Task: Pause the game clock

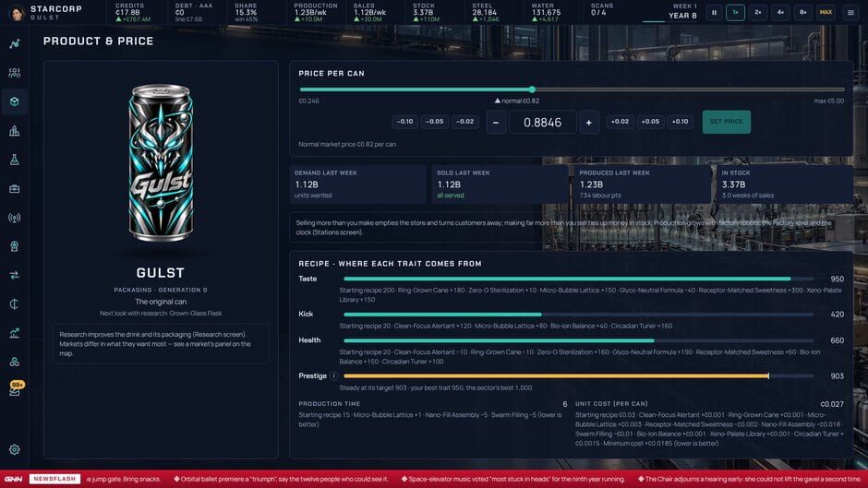Action: tap(714, 12)
